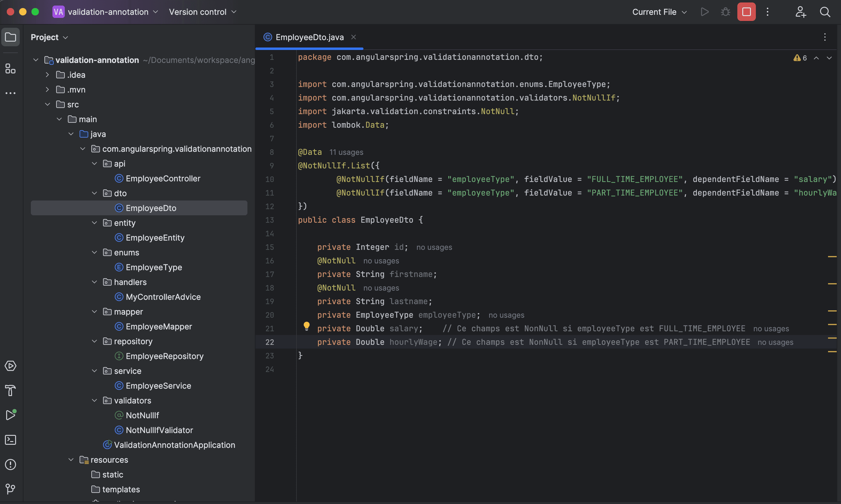Open the Current File run configuration dropdown
The width and height of the screenshot is (841, 504).
[x=659, y=11]
